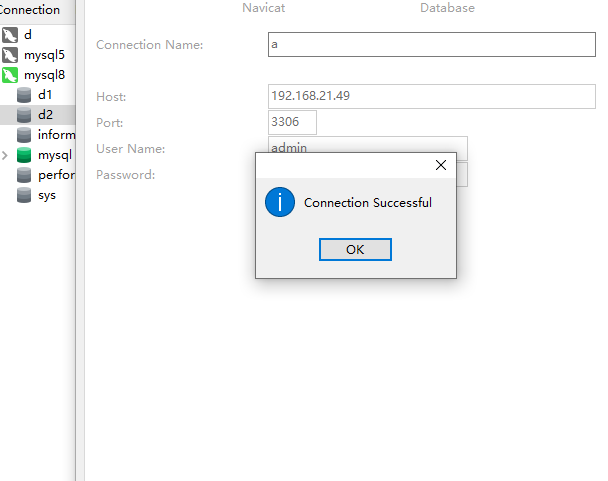Click the sys database icon

(x=24, y=195)
